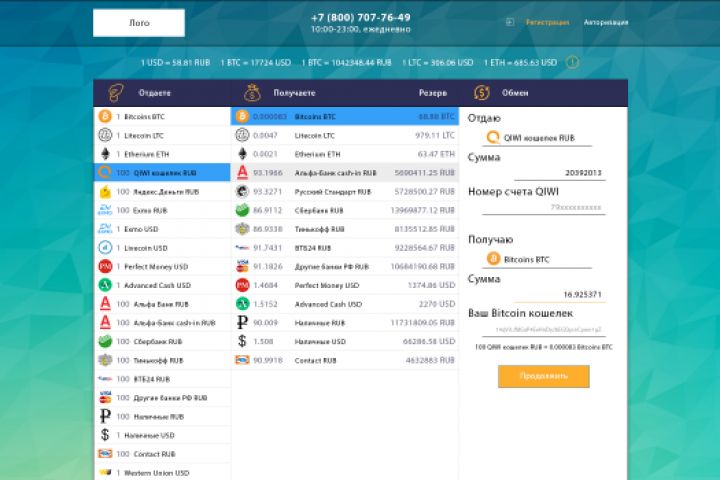Select Наличные RUB in the Получаете list

344,323
